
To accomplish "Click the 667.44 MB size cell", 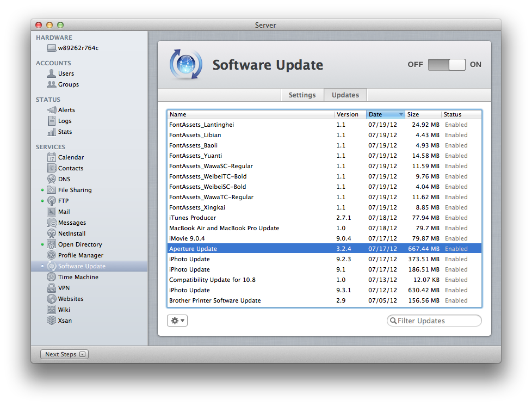I will (424, 249).
